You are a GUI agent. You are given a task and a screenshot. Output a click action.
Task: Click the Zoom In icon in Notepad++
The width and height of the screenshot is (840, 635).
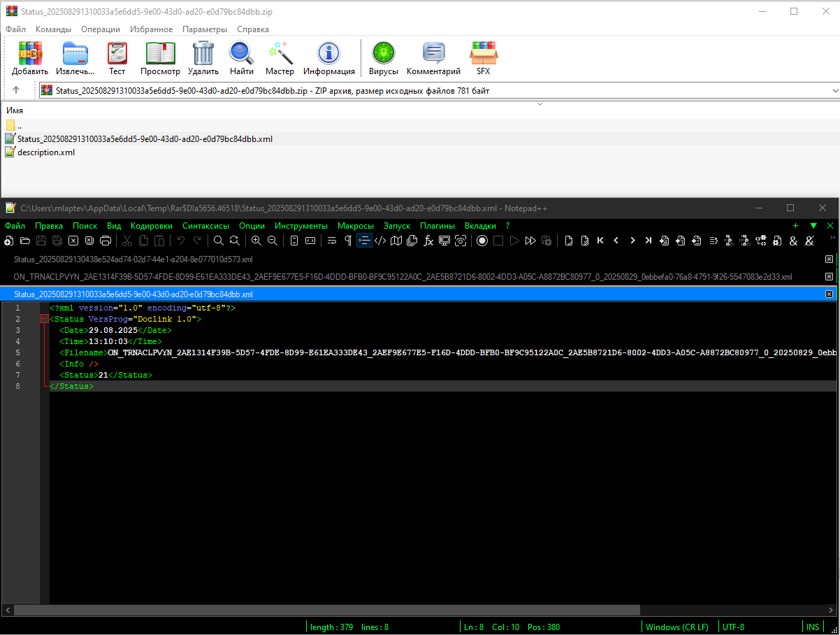tap(256, 241)
